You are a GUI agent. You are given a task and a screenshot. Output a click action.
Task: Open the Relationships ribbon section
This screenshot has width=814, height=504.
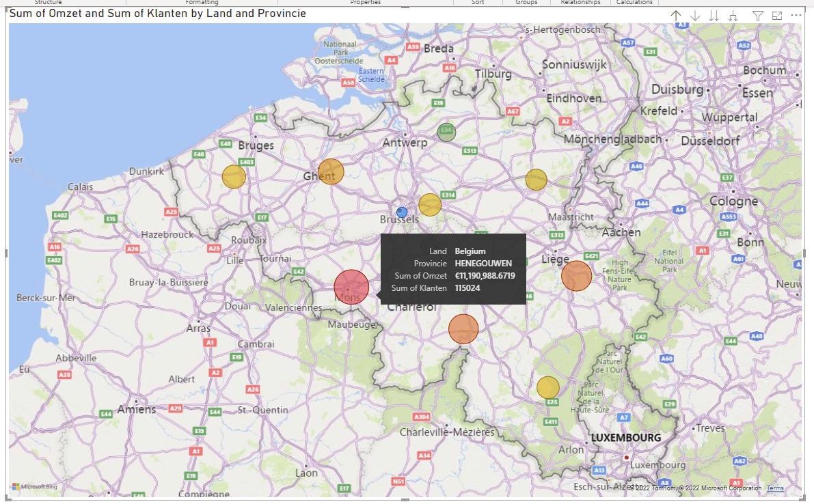tap(580, 3)
